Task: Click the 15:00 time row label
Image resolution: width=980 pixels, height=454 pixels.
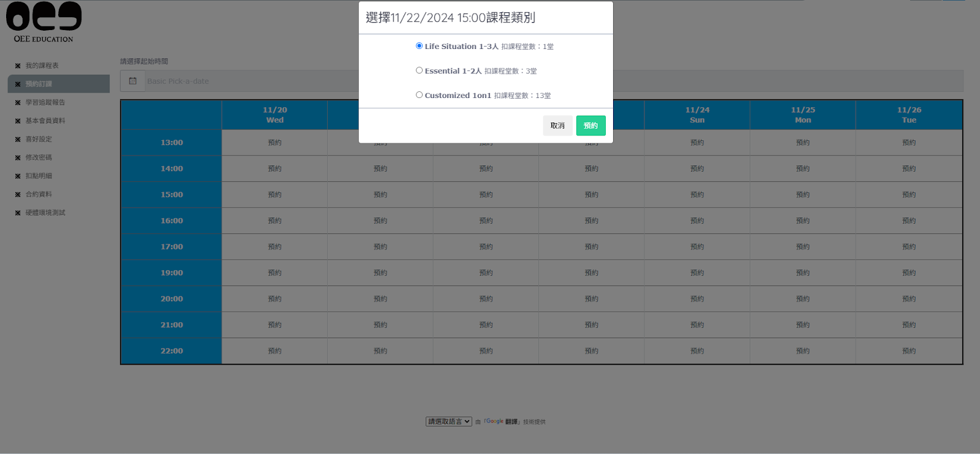Action: [171, 194]
